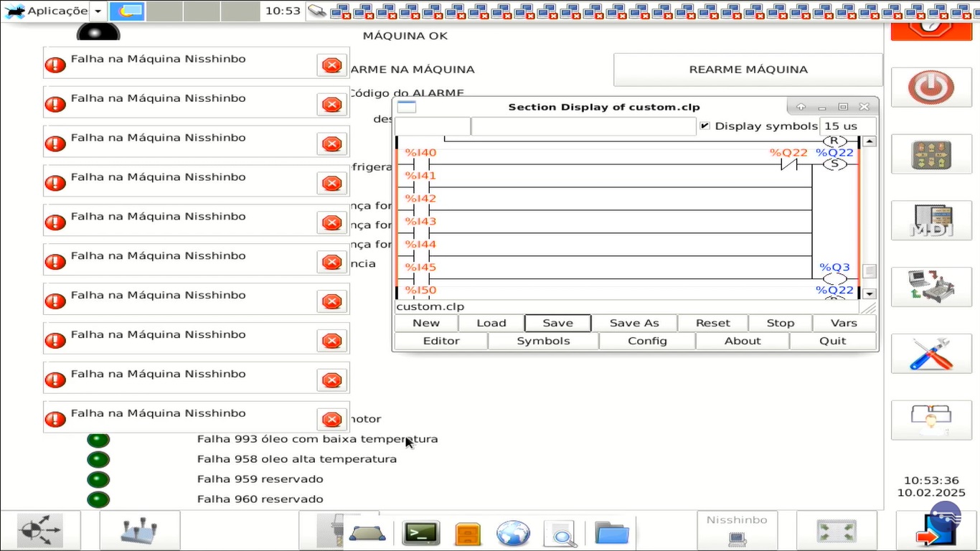This screenshot has height=551, width=980.
Task: Dismiss the topmost Falha na Máquina notification
Action: point(331,65)
